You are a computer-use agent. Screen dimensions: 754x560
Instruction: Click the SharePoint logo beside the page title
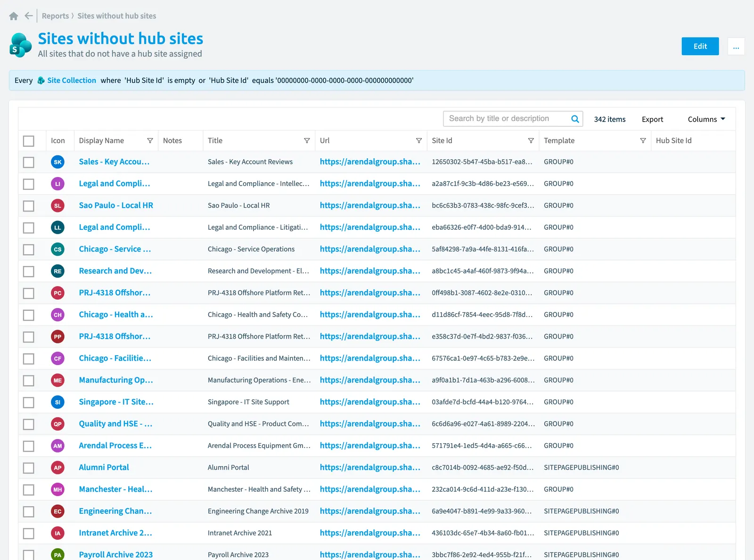point(21,45)
